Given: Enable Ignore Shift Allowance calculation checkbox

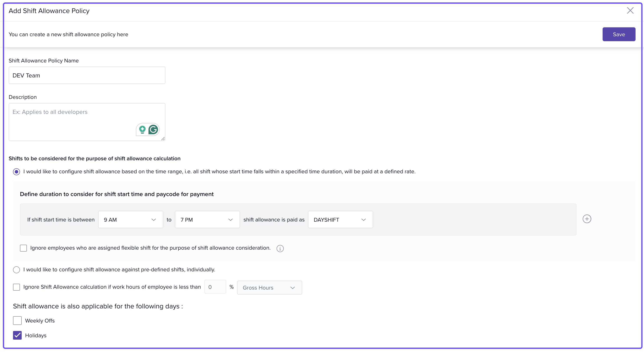Looking at the screenshot, I should click(x=16, y=287).
